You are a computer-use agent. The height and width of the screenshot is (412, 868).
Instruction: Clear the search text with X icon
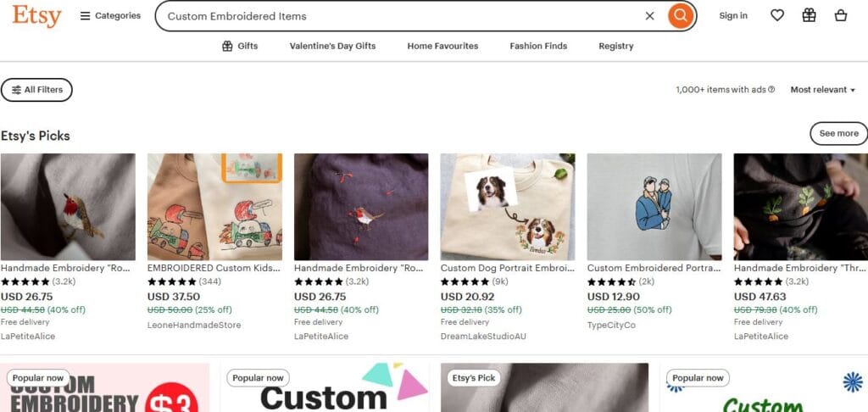pyautogui.click(x=650, y=16)
